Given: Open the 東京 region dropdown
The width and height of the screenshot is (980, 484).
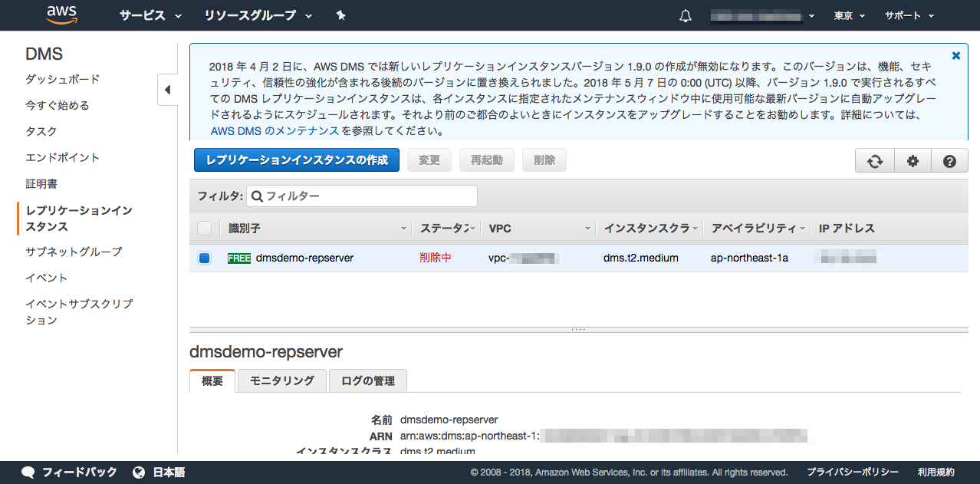Looking at the screenshot, I should [850, 15].
